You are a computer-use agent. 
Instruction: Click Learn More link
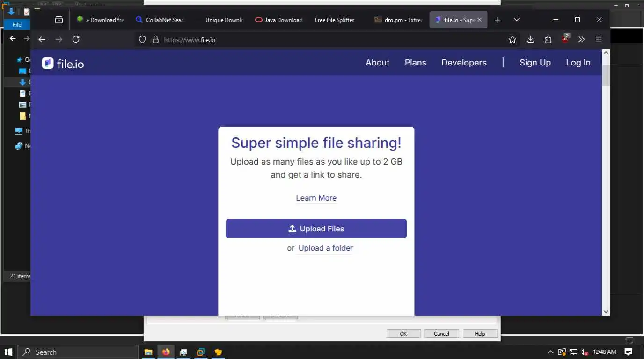pos(316,198)
